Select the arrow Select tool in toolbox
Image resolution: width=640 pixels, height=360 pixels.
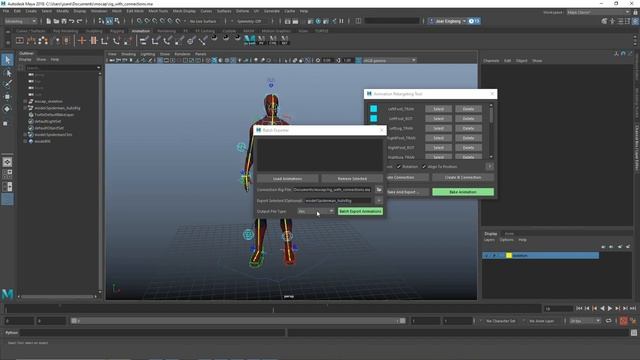pyautogui.click(x=7, y=60)
